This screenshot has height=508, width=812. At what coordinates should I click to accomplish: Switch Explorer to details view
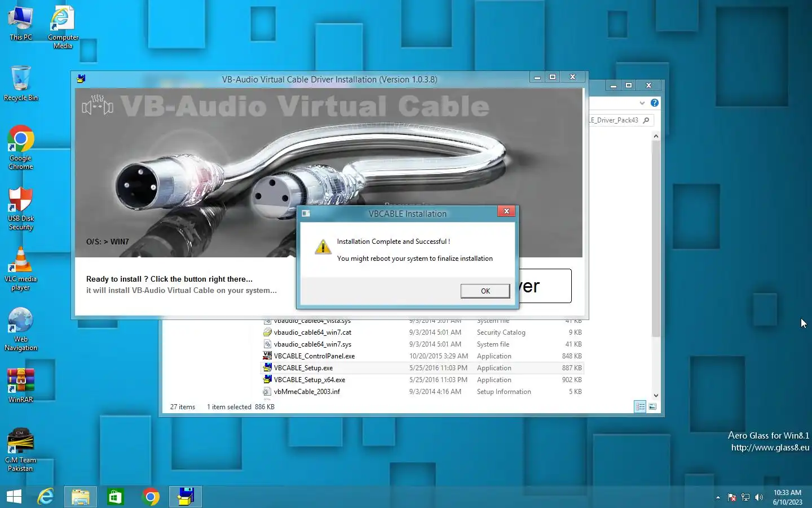(640, 406)
